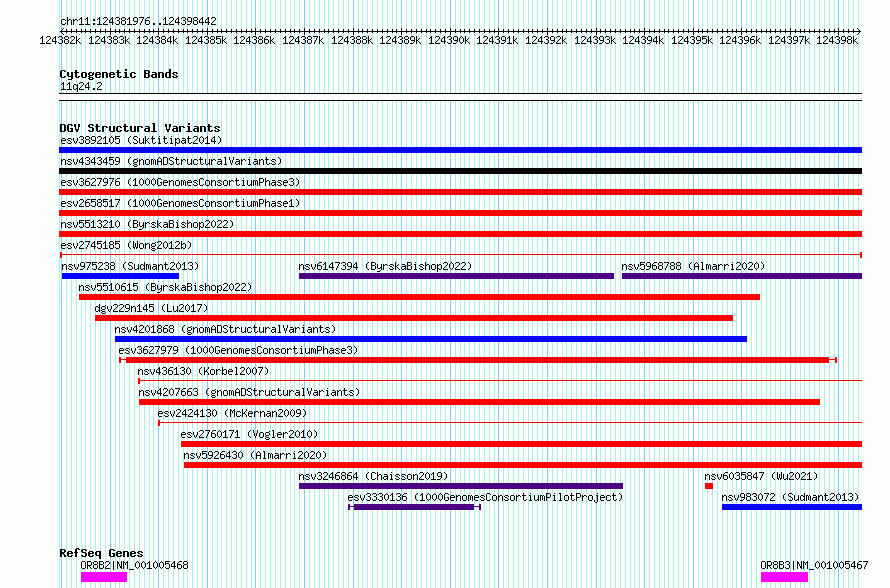
Task: Click the 11q24.2 cytogenetic band label
Action: 81,86
